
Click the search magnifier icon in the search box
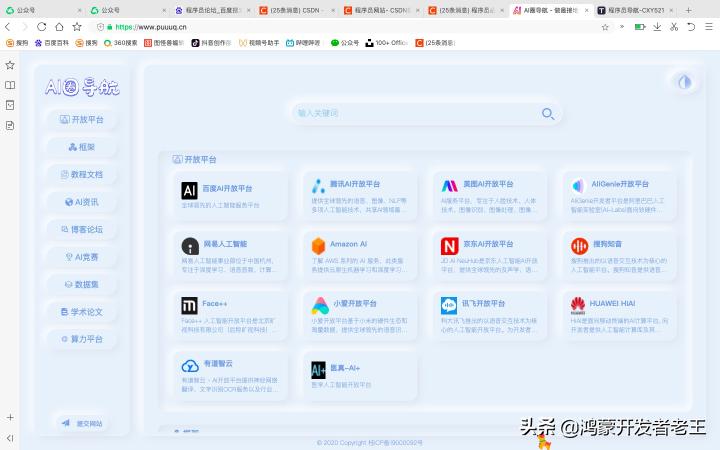[547, 113]
